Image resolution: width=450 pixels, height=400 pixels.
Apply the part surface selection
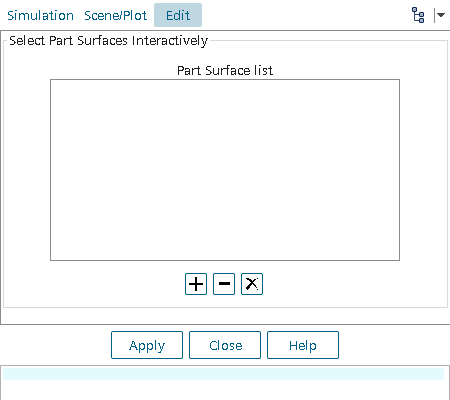[147, 345]
